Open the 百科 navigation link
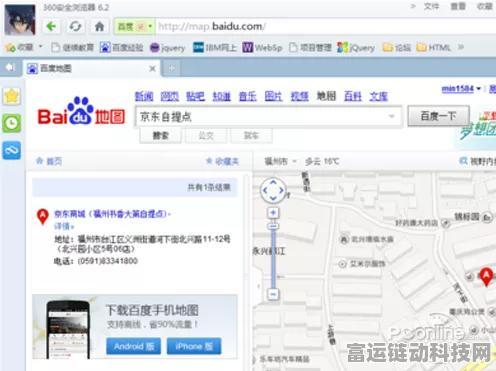Screen dimensions: 496x371 [x=353, y=96]
